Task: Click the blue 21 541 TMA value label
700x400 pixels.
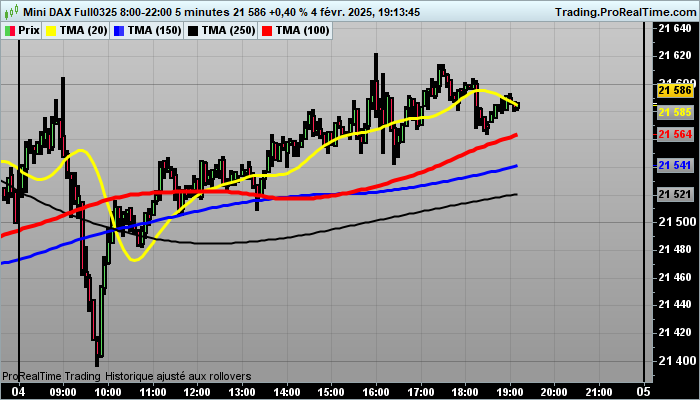Action: point(675,166)
